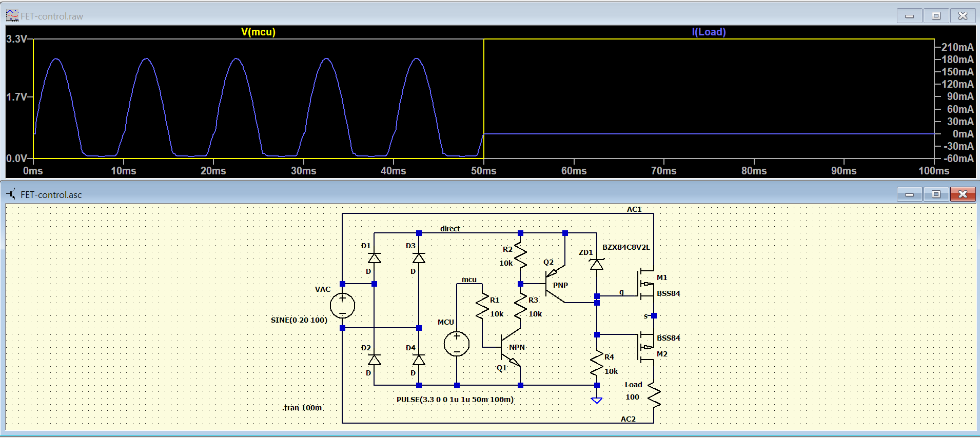Viewport: 980px width, 438px height.
Task: Click the 210mA right axis label
Action: [x=957, y=47]
